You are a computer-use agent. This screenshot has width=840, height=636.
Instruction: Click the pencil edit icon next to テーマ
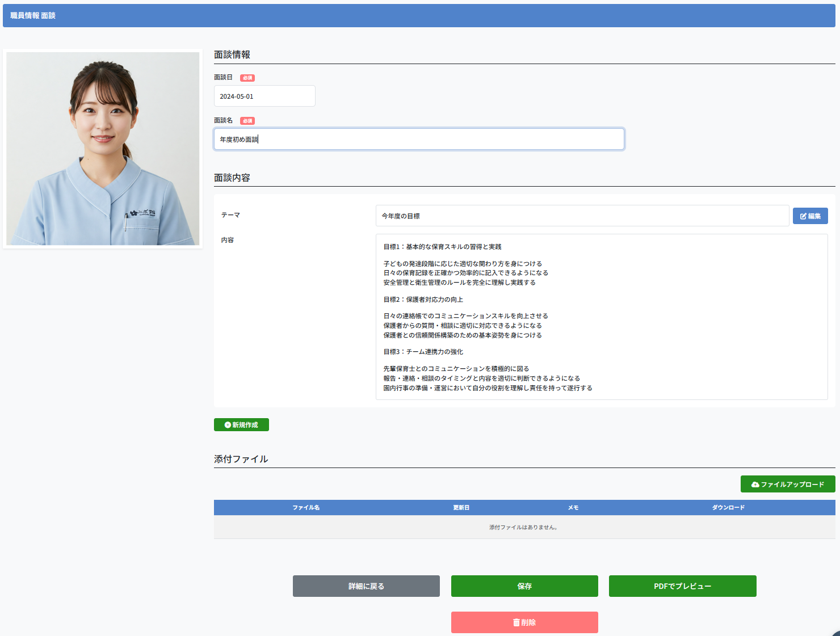tap(803, 216)
